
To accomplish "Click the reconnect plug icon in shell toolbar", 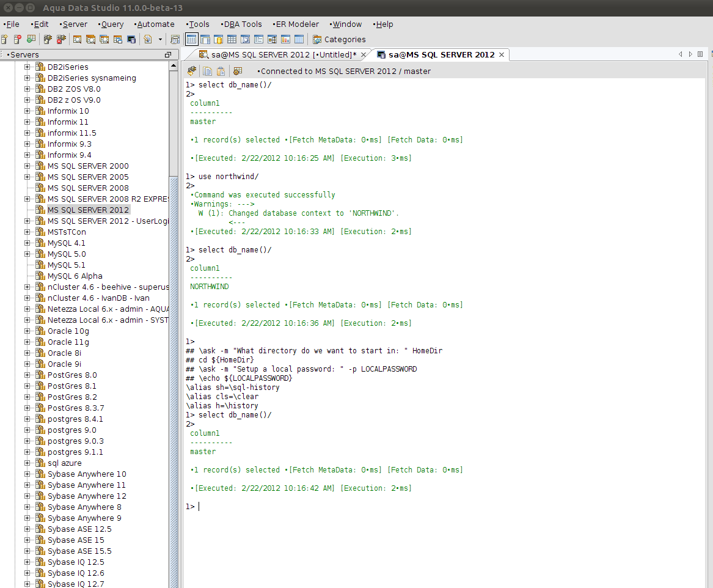I will point(192,71).
